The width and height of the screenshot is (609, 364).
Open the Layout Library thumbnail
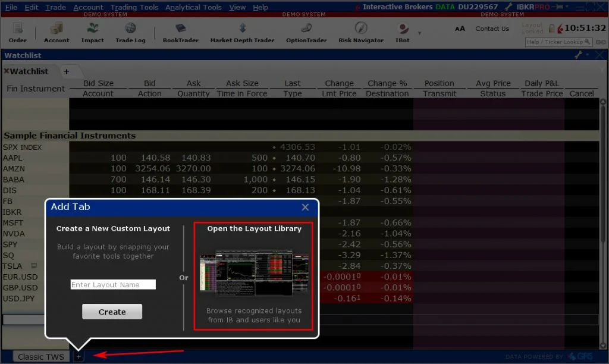(254, 273)
